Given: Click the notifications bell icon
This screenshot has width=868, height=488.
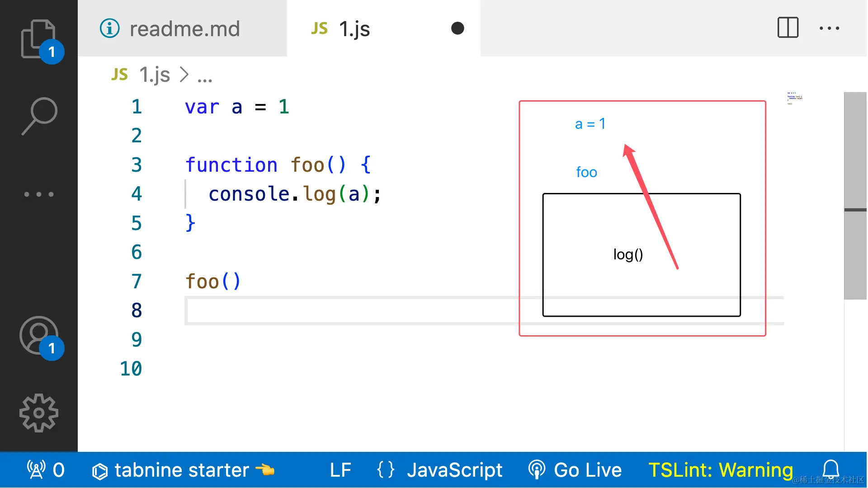Looking at the screenshot, I should click(x=830, y=470).
